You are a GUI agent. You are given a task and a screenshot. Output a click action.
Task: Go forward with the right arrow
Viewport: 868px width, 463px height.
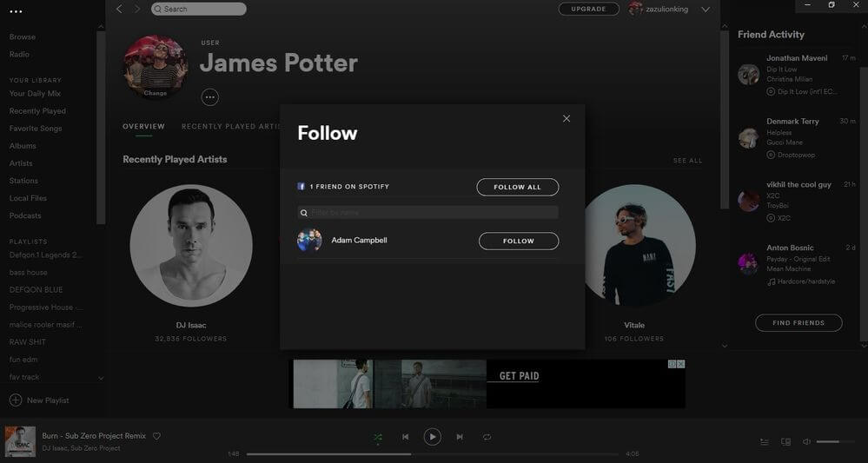click(137, 9)
